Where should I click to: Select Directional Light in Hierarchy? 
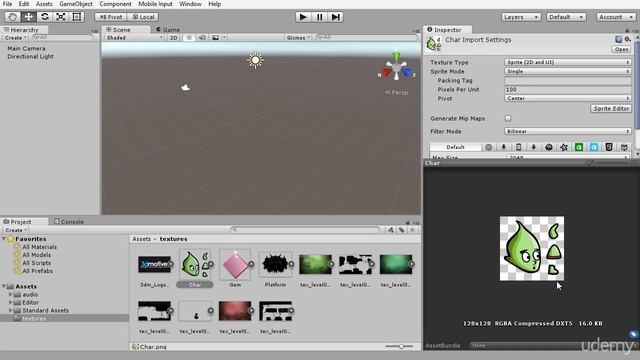tap(30, 56)
